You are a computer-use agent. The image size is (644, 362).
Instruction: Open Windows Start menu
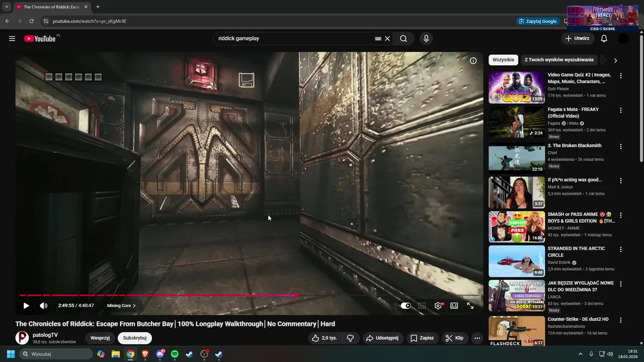tap(11, 354)
